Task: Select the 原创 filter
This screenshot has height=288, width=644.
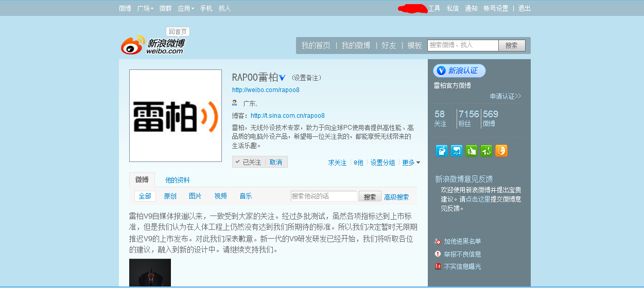Action: coord(170,196)
